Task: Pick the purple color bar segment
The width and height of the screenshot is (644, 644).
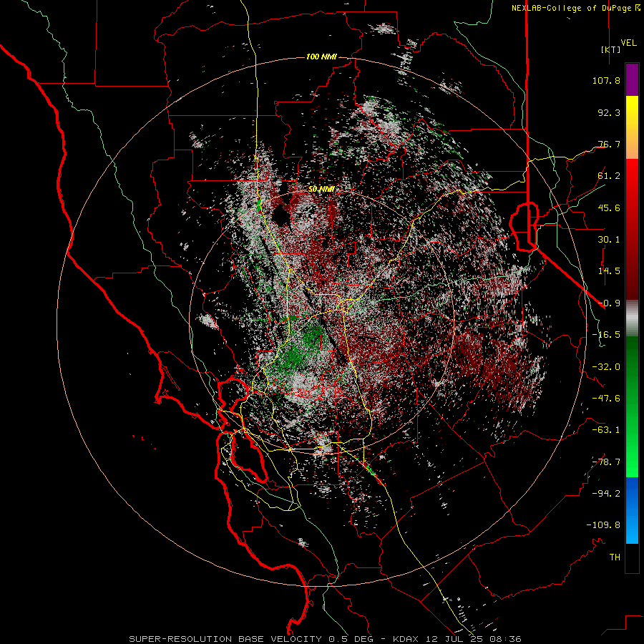Action: [x=632, y=80]
